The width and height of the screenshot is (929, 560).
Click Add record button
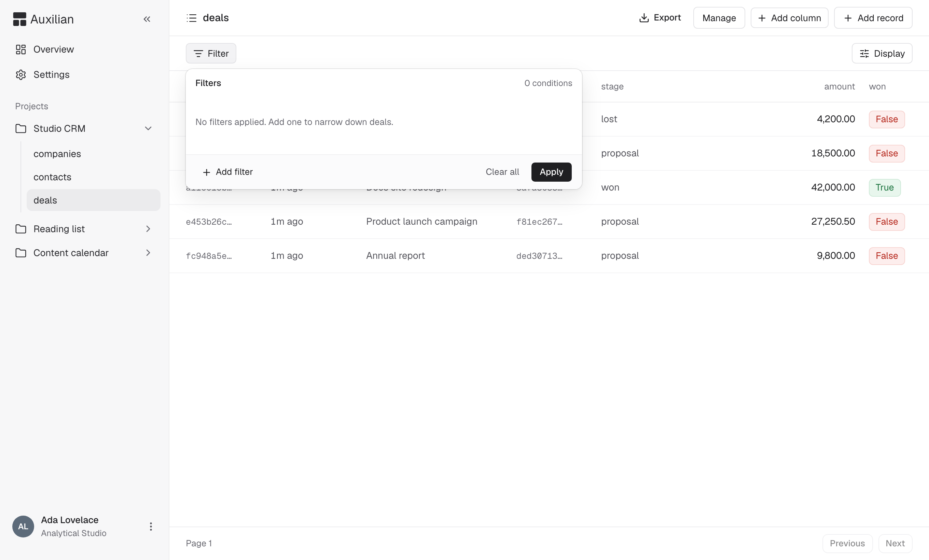coord(873,18)
